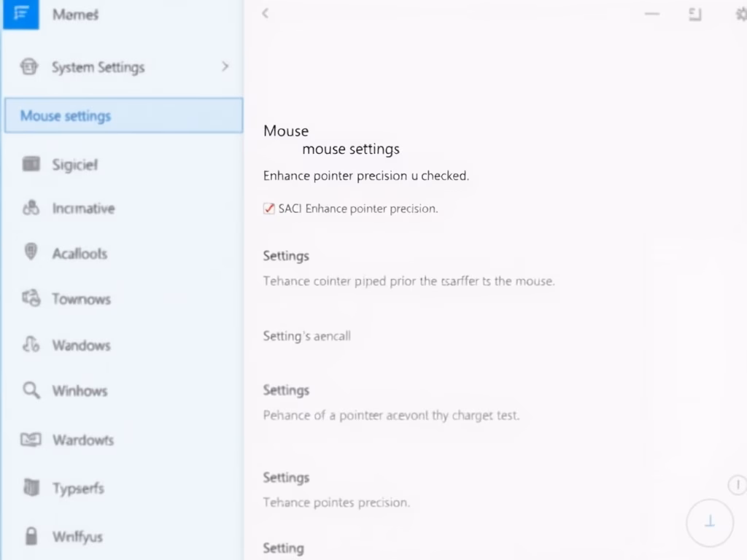Screen dimensions: 747x560
Task: Click the Setting's aencall link
Action: tap(307, 336)
